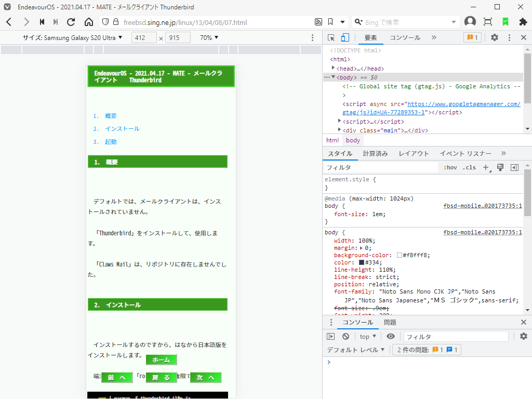The width and height of the screenshot is (532, 399).
Task: Add a new style rule
Action: pyautogui.click(x=486, y=167)
